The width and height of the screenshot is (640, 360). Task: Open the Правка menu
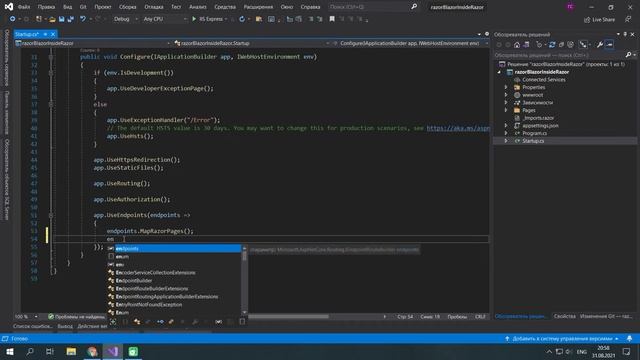coord(46,7)
